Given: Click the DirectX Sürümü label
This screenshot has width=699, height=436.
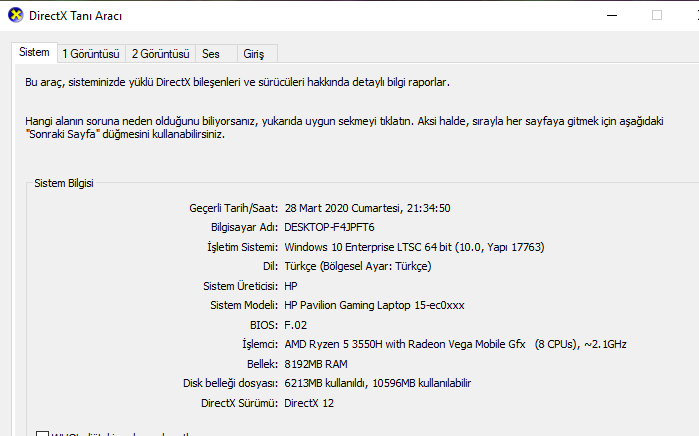Looking at the screenshot, I should pyautogui.click(x=239, y=403).
